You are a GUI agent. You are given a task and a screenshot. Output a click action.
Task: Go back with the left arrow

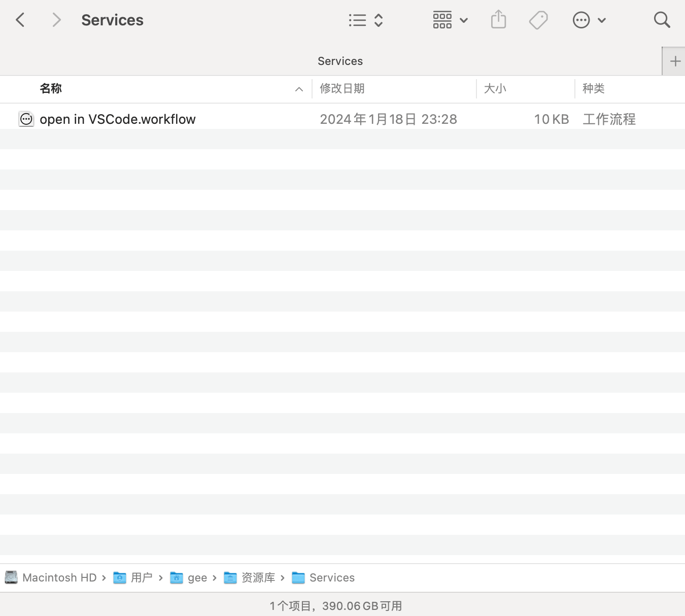coord(20,20)
